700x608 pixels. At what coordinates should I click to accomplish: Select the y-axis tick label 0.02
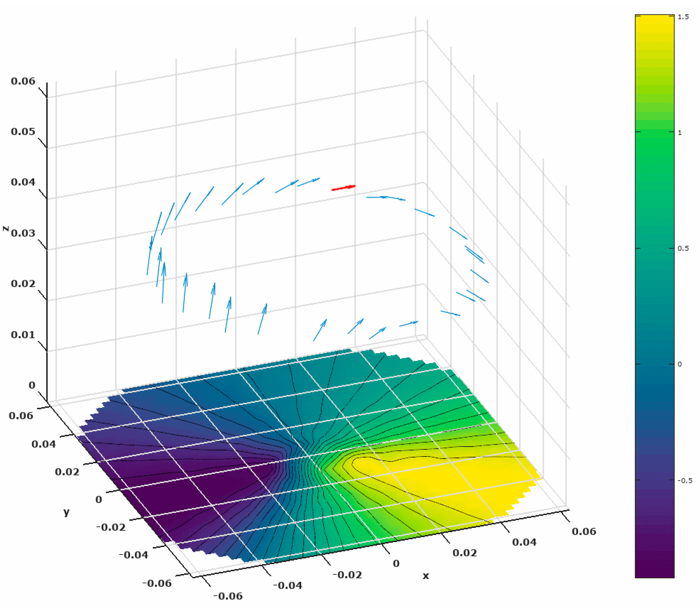(x=67, y=472)
